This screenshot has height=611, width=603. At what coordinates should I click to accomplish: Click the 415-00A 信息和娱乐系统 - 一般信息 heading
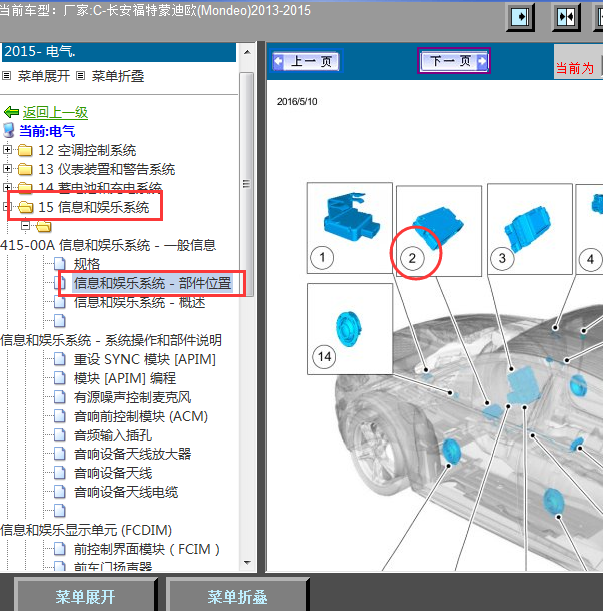click(x=108, y=245)
